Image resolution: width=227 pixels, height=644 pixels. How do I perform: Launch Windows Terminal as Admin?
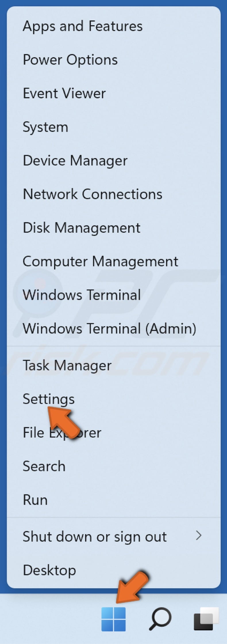(x=109, y=329)
